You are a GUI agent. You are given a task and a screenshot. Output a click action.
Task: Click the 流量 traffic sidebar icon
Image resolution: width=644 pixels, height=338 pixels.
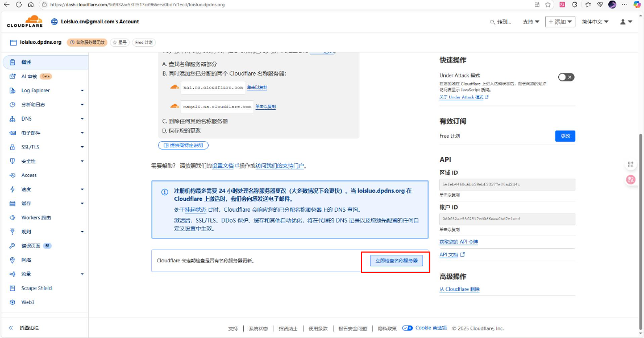(13, 274)
